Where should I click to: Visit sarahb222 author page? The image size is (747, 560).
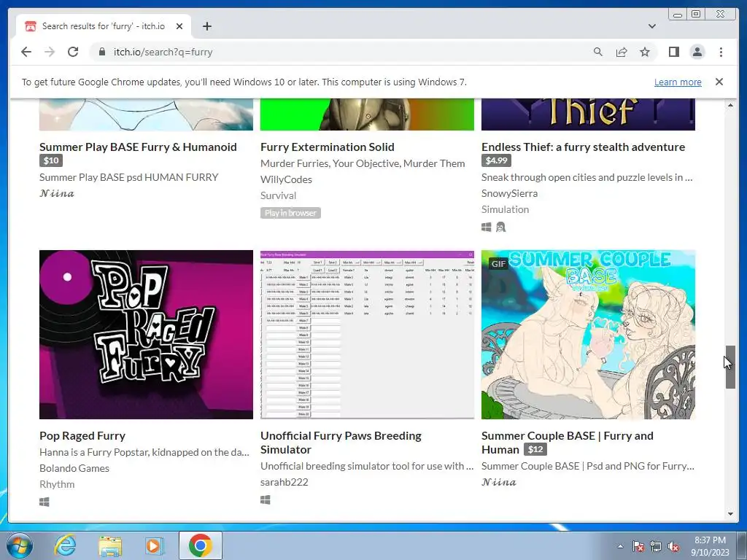(285, 482)
